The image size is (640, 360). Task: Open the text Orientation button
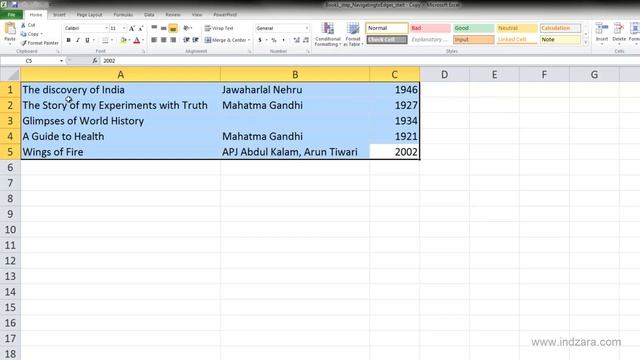(187, 28)
